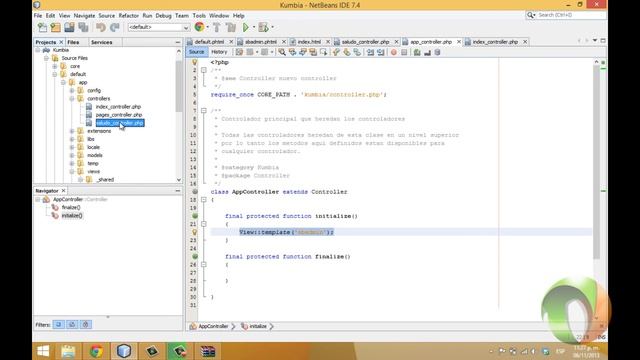Open the Team menu
This screenshot has width=640, height=360.
pos(182,16)
